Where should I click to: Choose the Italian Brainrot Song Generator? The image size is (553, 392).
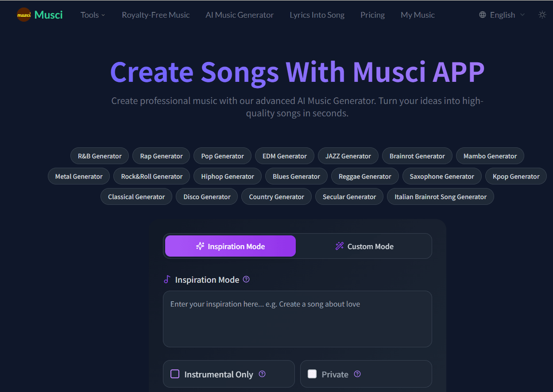coord(440,196)
